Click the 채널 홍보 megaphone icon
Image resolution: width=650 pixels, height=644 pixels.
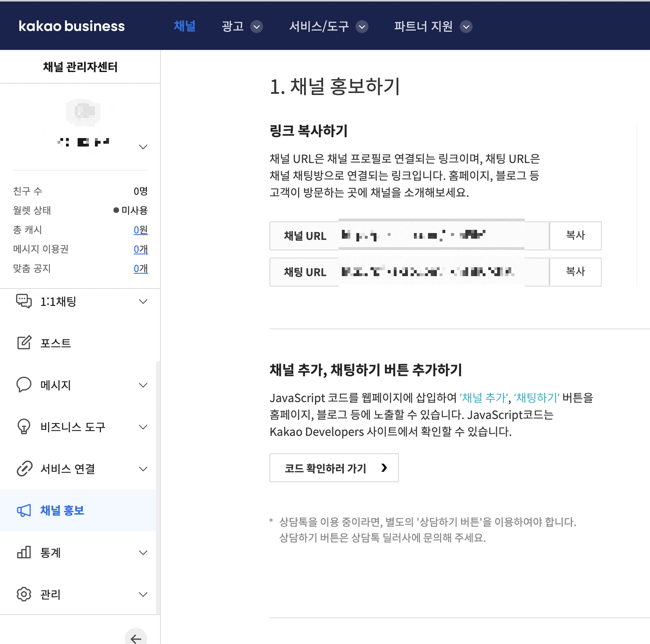(x=24, y=510)
